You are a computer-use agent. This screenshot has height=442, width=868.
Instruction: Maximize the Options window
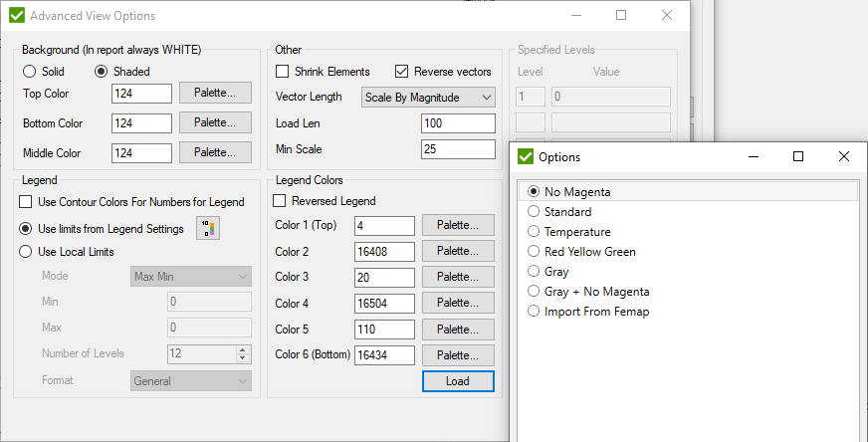tap(797, 156)
